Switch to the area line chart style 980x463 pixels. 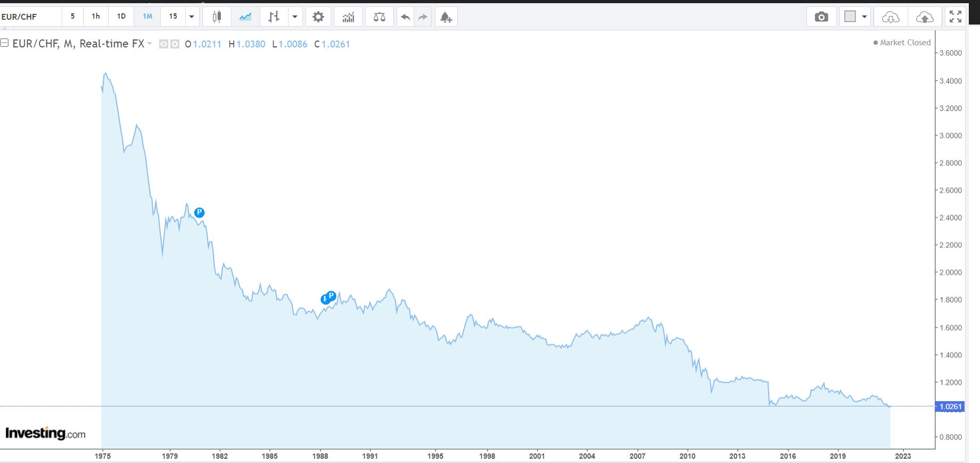245,17
